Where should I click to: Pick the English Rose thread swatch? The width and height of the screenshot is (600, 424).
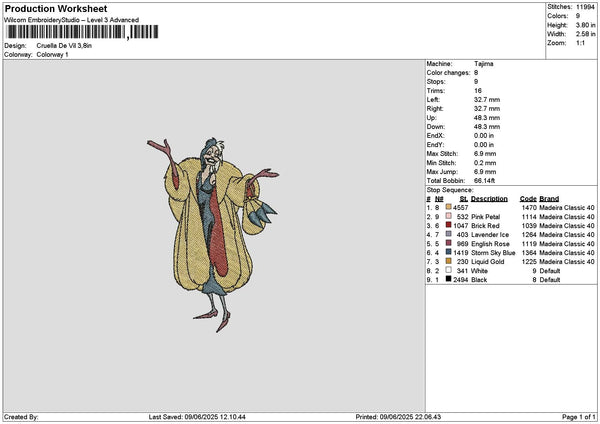(449, 243)
